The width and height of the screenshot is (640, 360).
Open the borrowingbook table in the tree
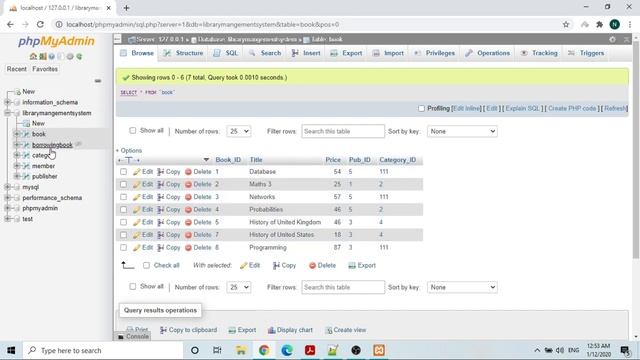52,145
